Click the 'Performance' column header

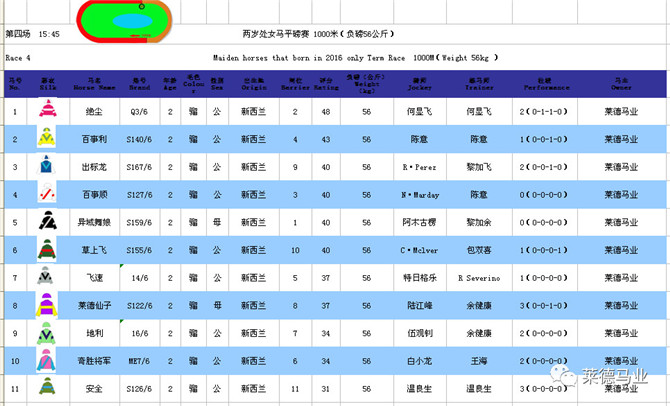pyautogui.click(x=547, y=84)
